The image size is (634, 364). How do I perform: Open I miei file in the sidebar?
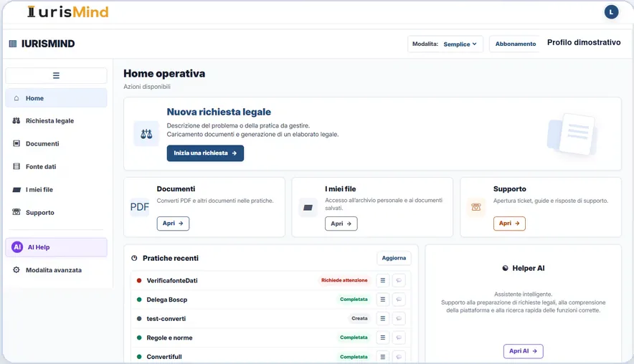[x=56, y=189]
